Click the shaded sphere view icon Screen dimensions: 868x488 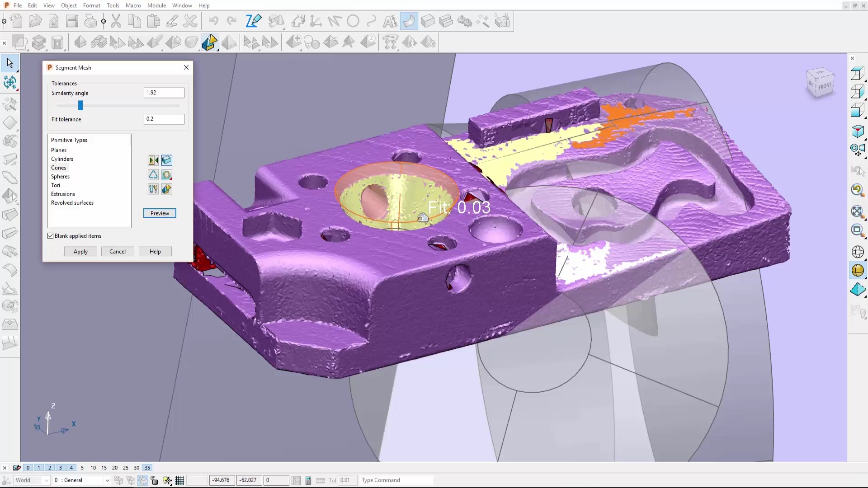click(x=858, y=270)
